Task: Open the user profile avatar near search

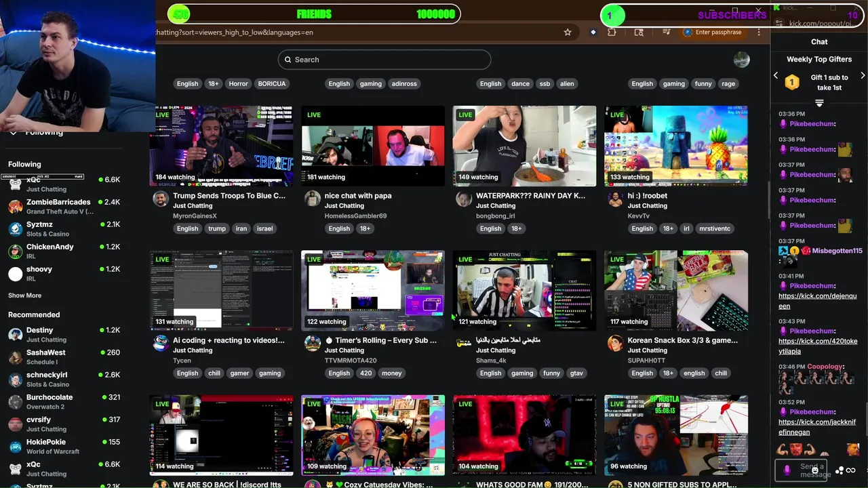Action: 741,60
